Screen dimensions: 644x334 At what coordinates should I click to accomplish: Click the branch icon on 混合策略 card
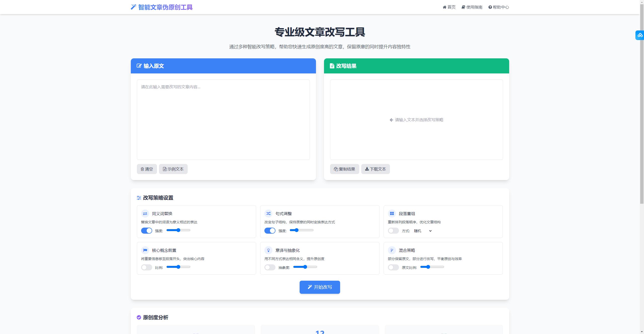click(392, 250)
